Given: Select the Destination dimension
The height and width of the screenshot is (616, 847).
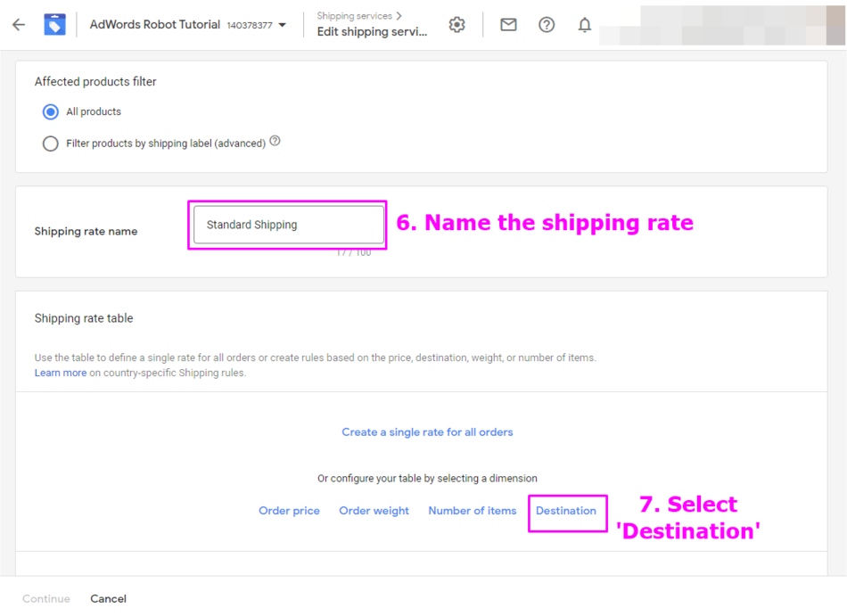Looking at the screenshot, I should pyautogui.click(x=566, y=511).
